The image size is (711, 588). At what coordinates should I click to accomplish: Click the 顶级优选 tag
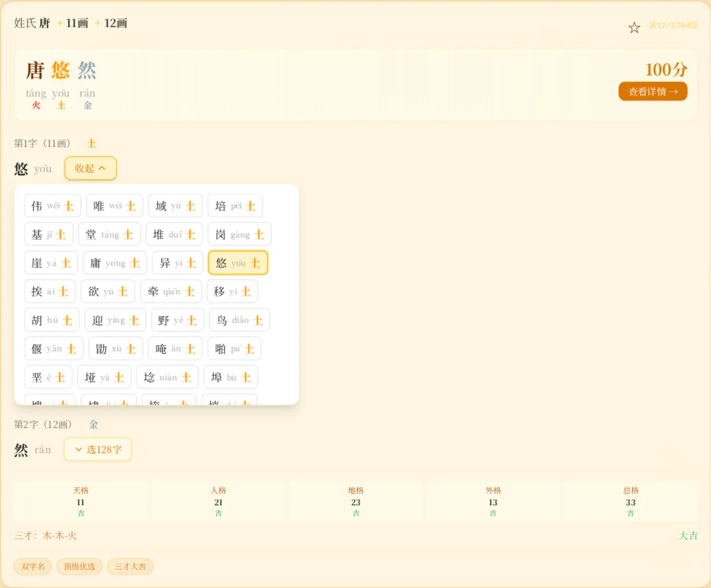[79, 567]
